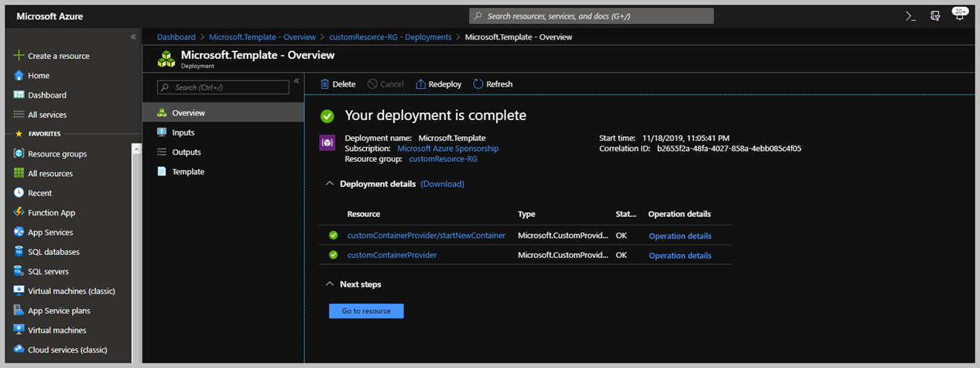Select the Overview menu item
980x368 pixels.
click(x=224, y=112)
